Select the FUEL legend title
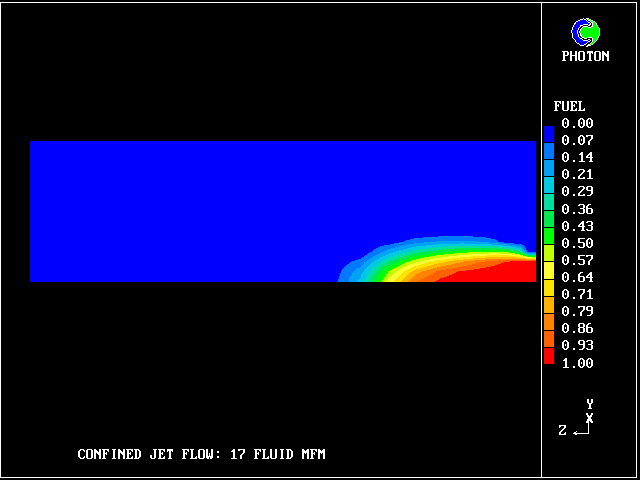Screen dimensions: 640x480 click(569, 106)
